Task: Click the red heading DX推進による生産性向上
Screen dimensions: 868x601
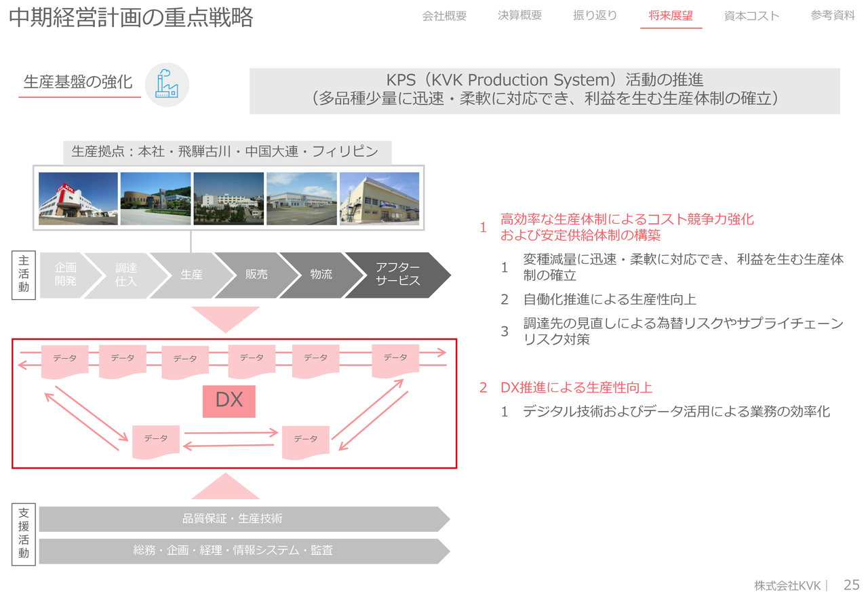Action: pyautogui.click(x=576, y=387)
